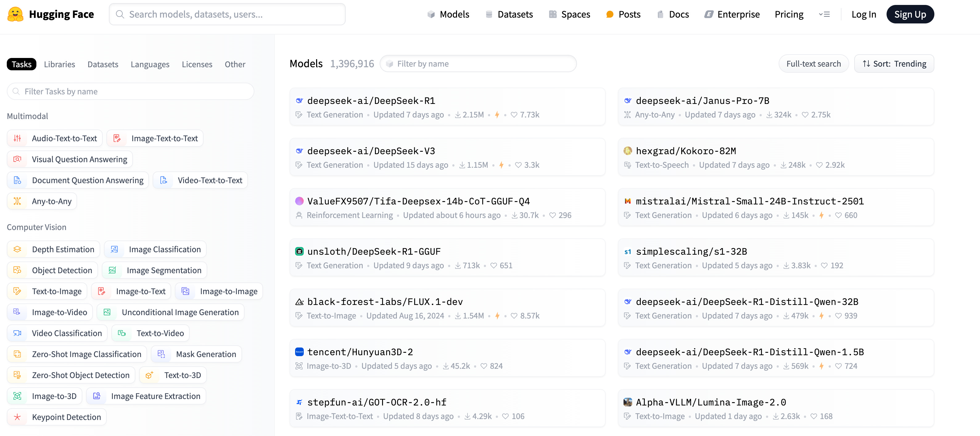Click the Audio-Text-to-Text task icon

(18, 138)
